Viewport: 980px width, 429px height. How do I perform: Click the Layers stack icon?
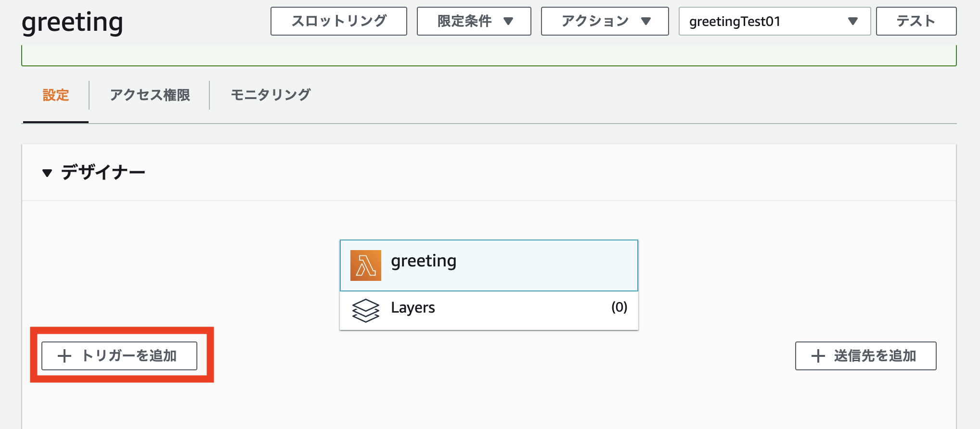(x=366, y=310)
